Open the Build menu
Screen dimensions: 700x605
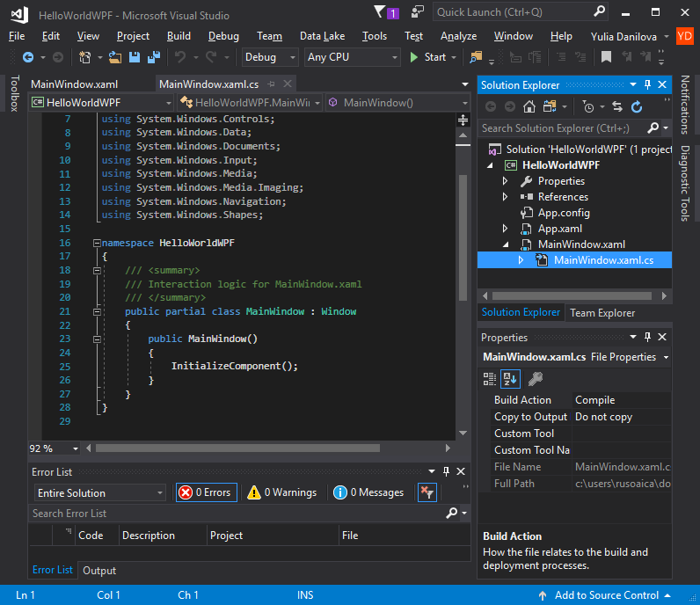pyautogui.click(x=179, y=36)
